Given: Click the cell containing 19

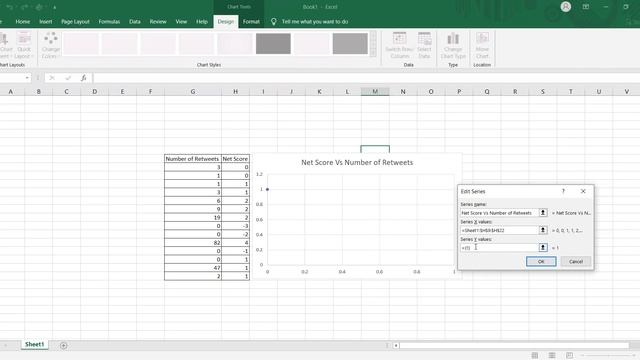Looking at the screenshot, I should [x=193, y=217].
